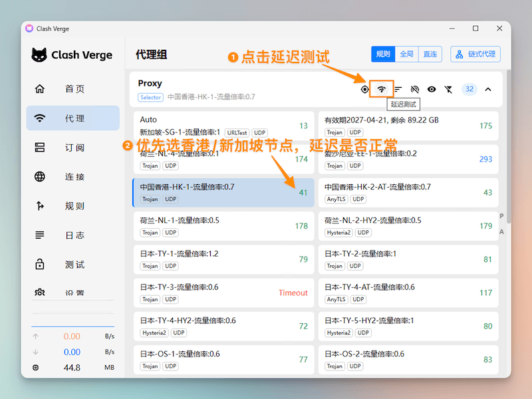Click the Selector tag under Proxy
This screenshot has width=532, height=399.
pos(150,97)
